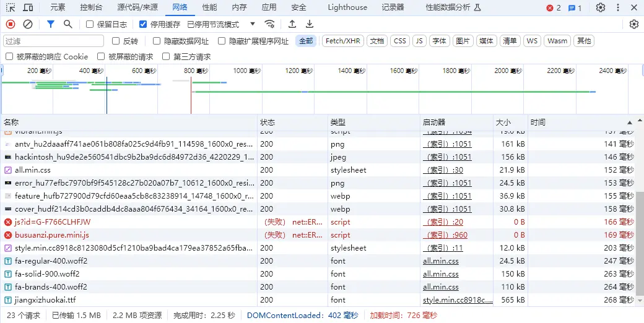Open the network search magnifier
644x323 pixels.
pyautogui.click(x=67, y=24)
